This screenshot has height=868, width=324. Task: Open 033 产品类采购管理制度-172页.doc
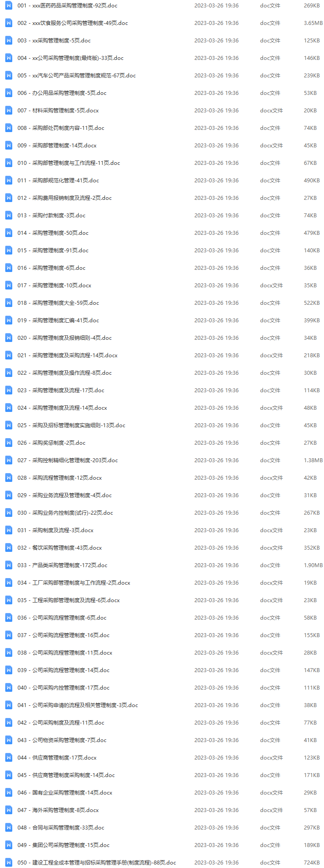point(62,565)
